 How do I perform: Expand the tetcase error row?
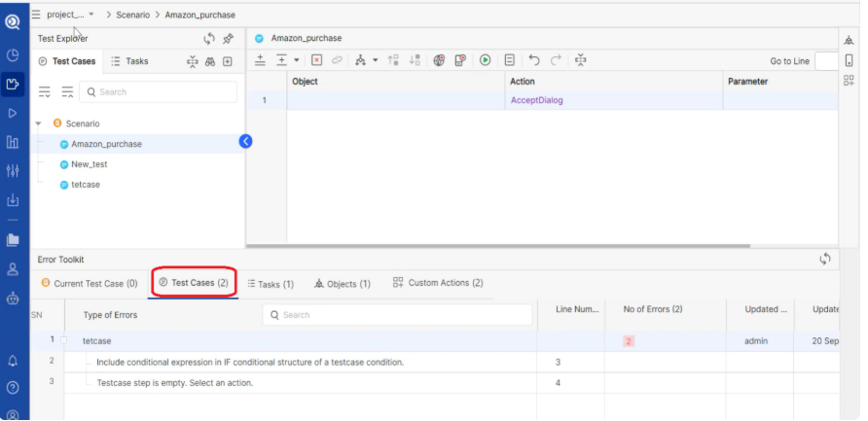coord(63,341)
